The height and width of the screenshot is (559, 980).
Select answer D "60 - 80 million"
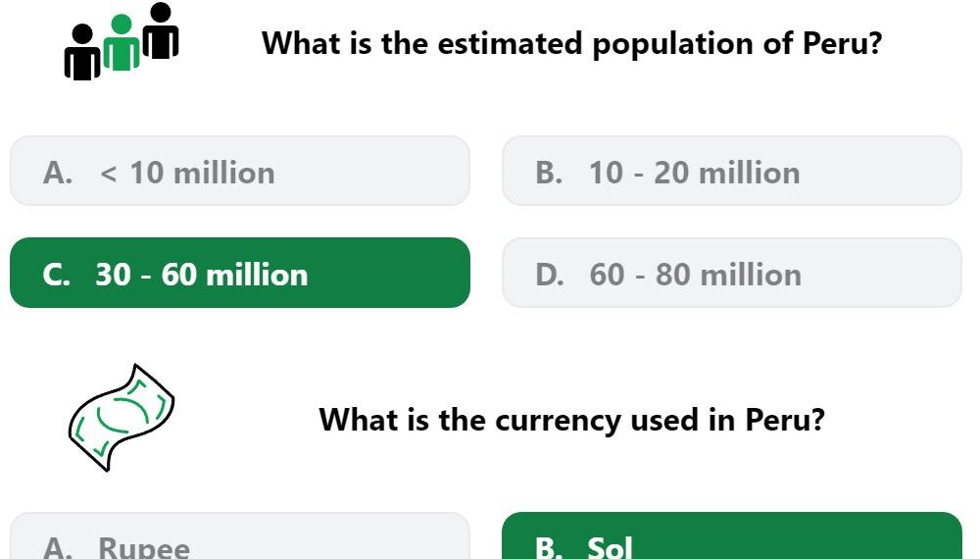point(732,273)
